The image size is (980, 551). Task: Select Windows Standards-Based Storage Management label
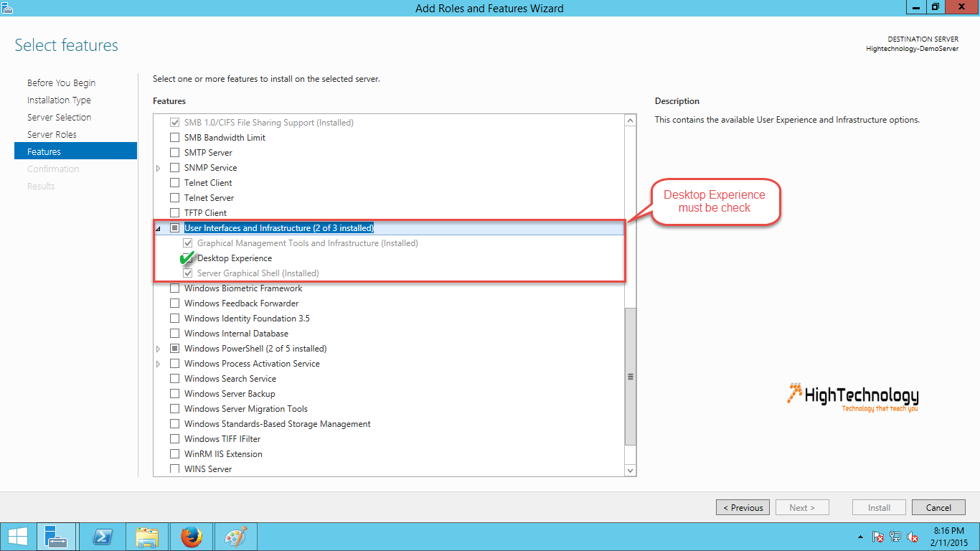278,424
